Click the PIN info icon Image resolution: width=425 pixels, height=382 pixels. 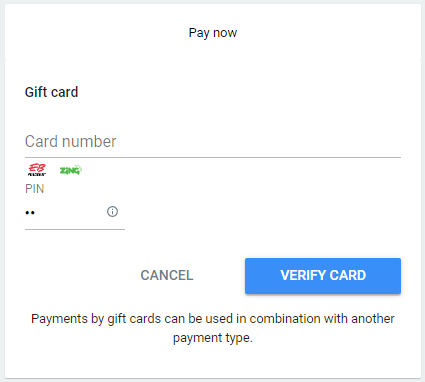pyautogui.click(x=112, y=212)
